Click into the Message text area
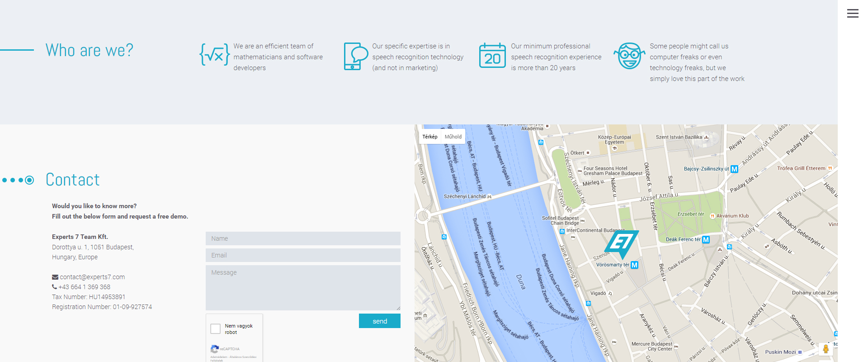This screenshot has height=362, width=868. click(303, 287)
